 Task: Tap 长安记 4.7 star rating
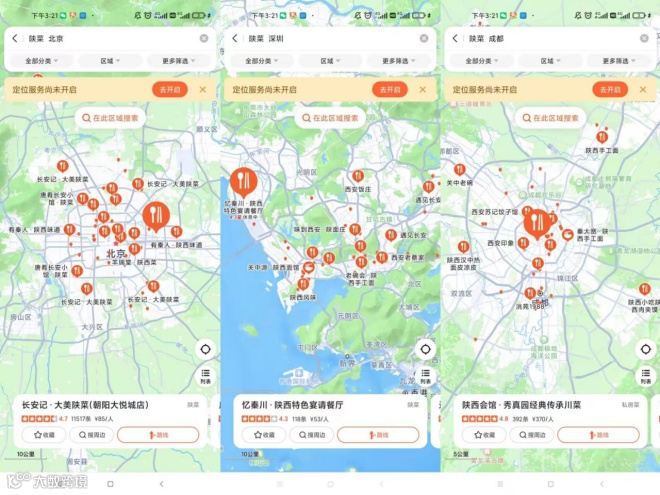(45, 419)
